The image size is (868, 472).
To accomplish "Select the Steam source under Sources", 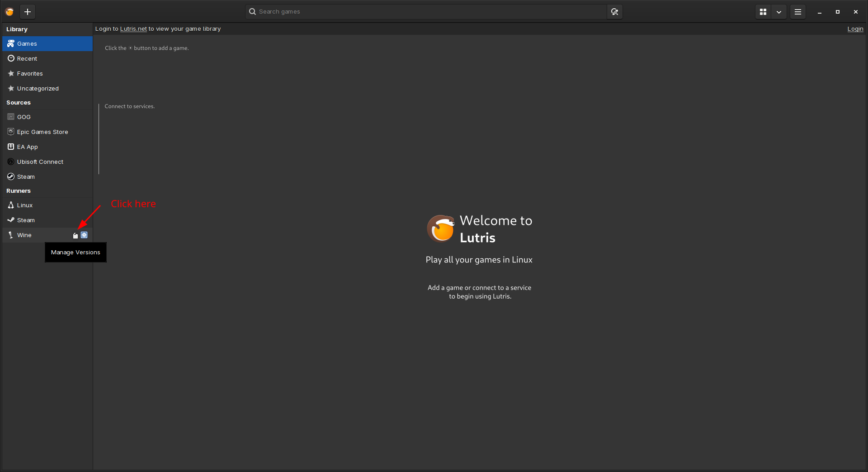I will (x=26, y=176).
